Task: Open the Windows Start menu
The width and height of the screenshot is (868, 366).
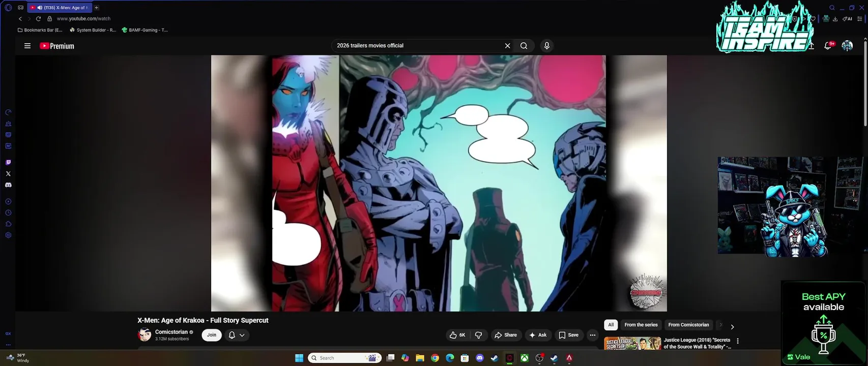Action: pos(299,358)
